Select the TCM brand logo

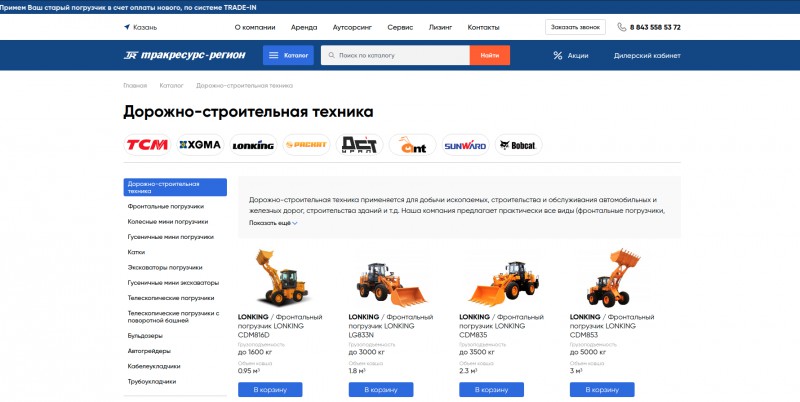(x=147, y=145)
